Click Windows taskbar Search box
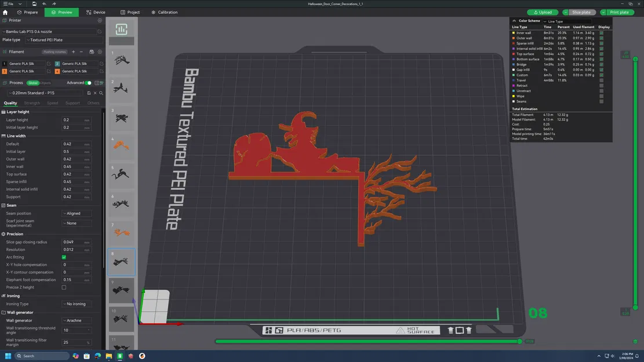 pyautogui.click(x=42, y=356)
